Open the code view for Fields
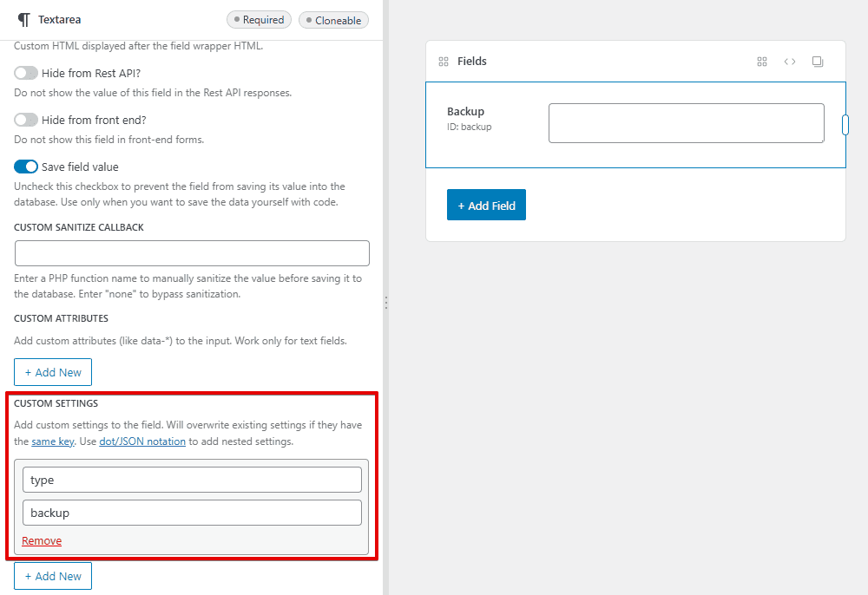The width and height of the screenshot is (868, 595). pyautogui.click(x=790, y=61)
